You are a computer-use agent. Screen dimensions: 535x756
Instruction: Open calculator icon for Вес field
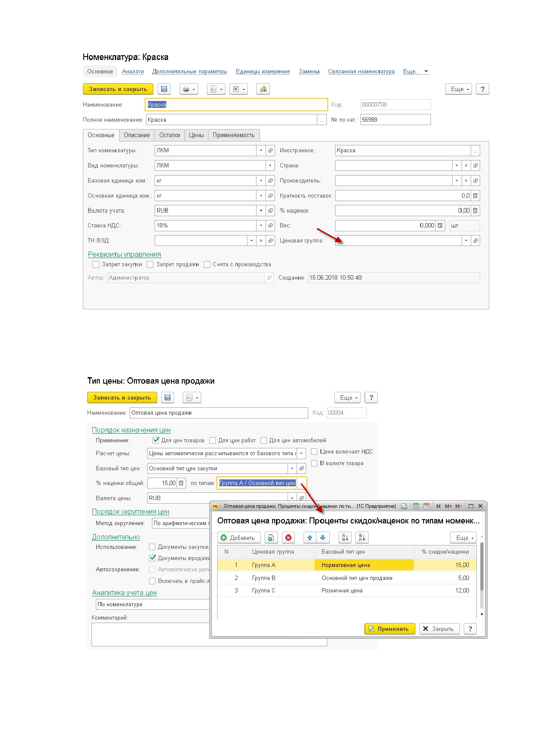click(440, 226)
